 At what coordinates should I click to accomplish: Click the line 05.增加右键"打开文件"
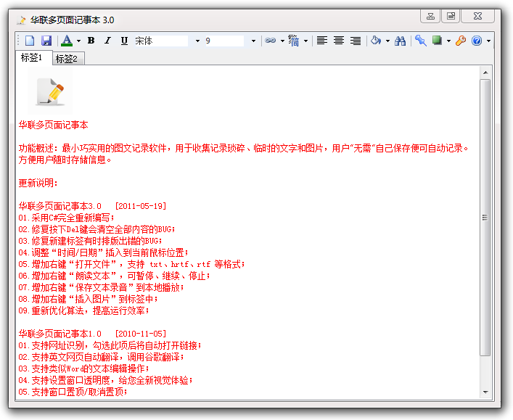[131, 264]
